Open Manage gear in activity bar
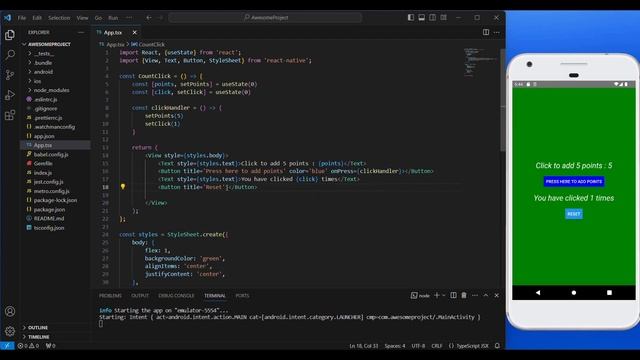Screen dimensions: 640x360 [x=10, y=331]
